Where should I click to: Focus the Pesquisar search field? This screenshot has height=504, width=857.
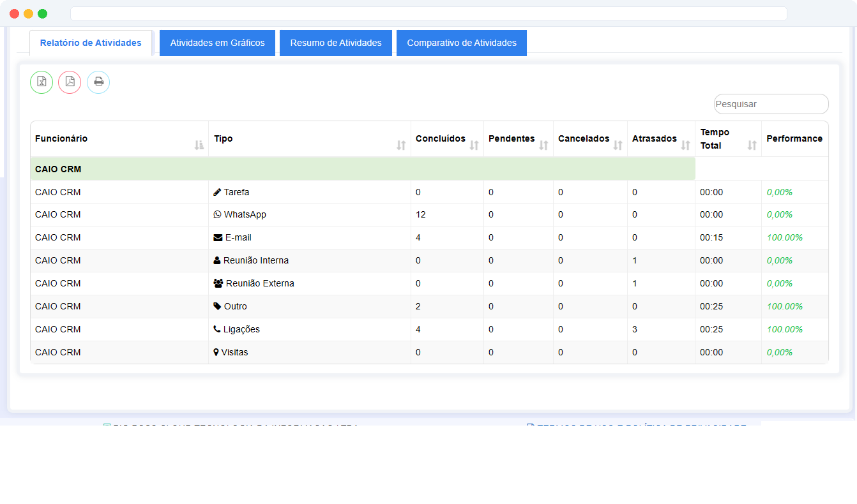coord(771,104)
